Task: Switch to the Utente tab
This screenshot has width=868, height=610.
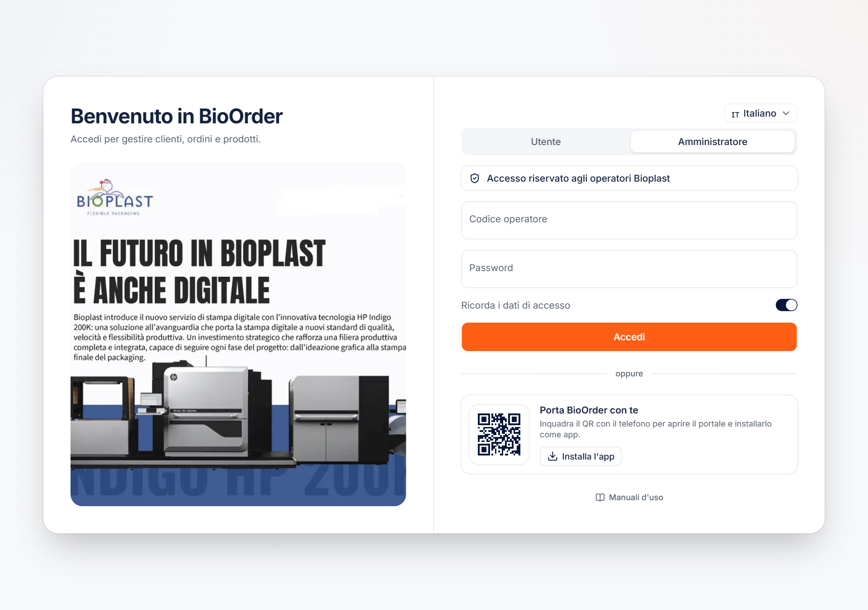Action: pos(546,142)
